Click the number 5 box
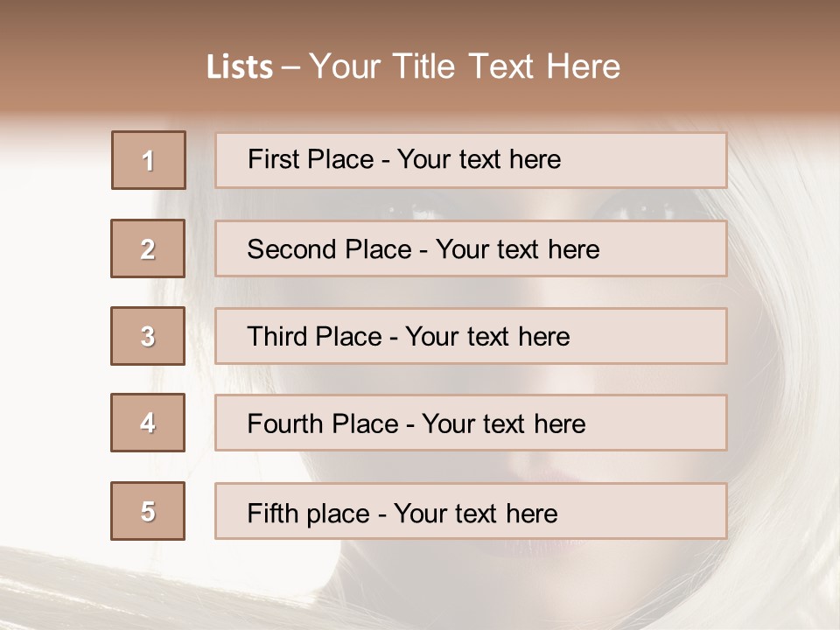The width and height of the screenshot is (840, 630). (x=148, y=511)
